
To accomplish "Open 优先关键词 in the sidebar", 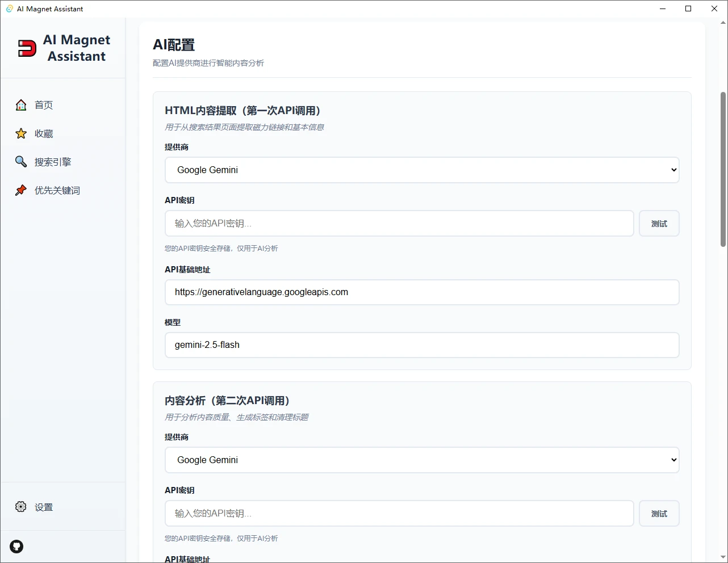I will (x=57, y=190).
